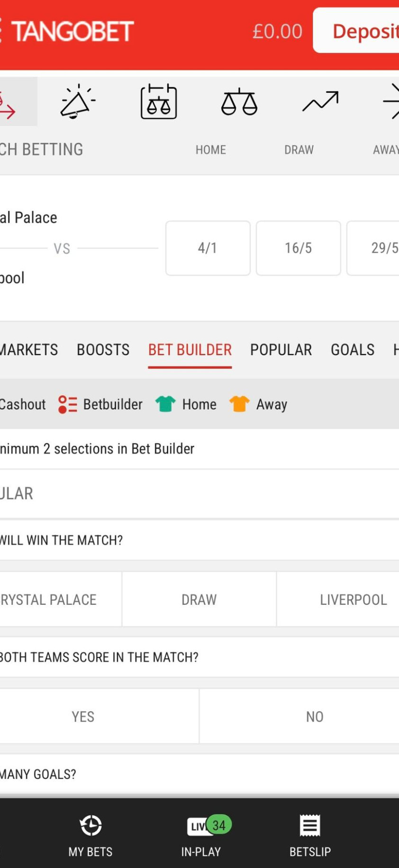This screenshot has width=399, height=868.
Task: Open the Betslip icon
Action: (310, 825)
